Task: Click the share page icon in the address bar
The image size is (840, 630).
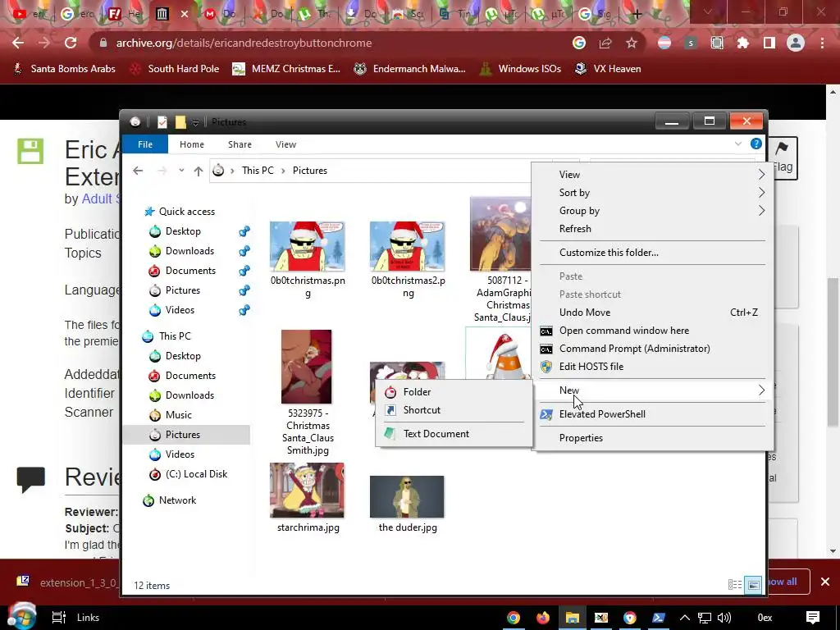Action: click(x=605, y=43)
